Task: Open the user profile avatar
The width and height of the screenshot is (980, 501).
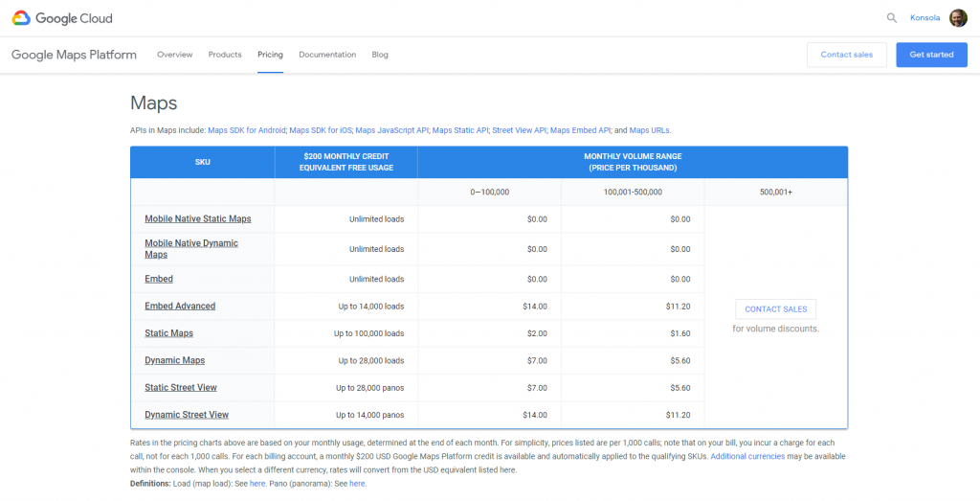Action: tap(958, 18)
